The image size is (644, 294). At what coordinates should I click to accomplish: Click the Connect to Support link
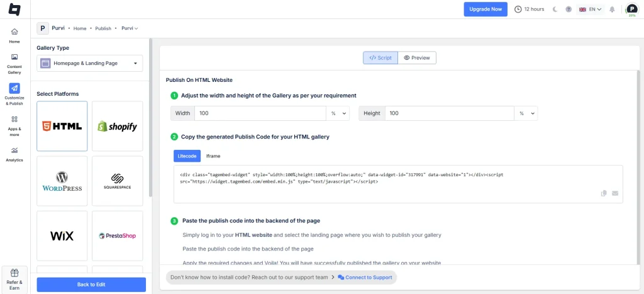coord(365,278)
